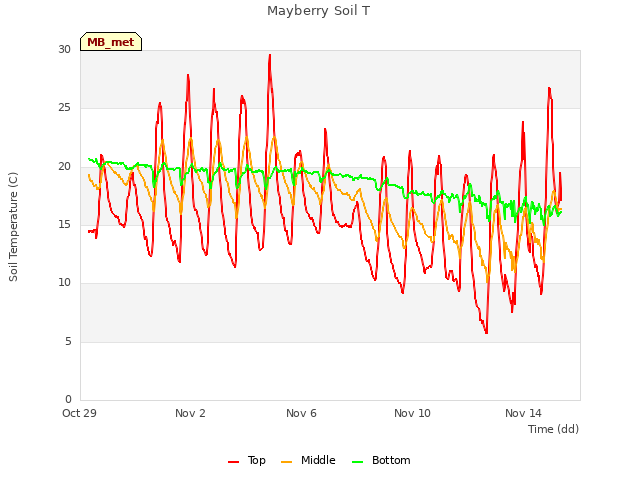Click the green Bottom legend swatch
Viewport: 640px width, 480px height.
coord(358,462)
